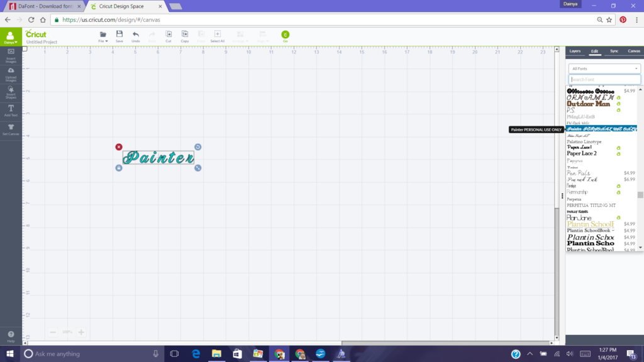The width and height of the screenshot is (644, 362).
Task: Switch to the Edit tab
Action: click(594, 52)
